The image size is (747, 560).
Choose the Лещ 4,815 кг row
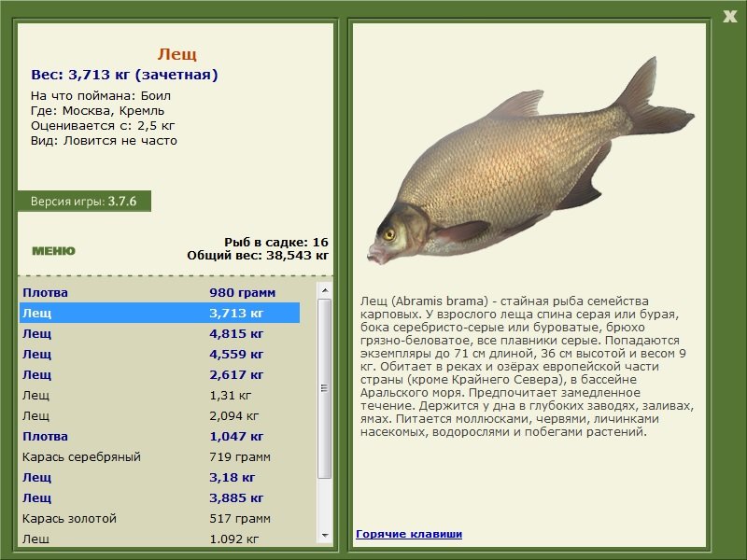point(159,333)
